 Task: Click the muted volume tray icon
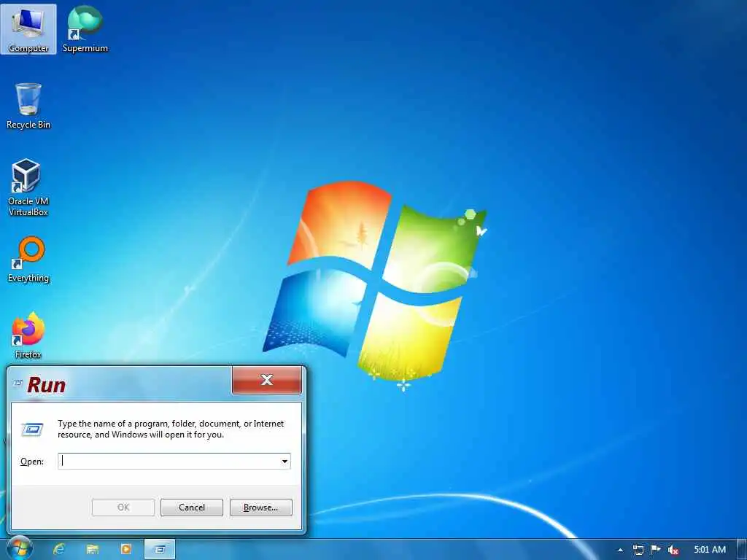673,550
